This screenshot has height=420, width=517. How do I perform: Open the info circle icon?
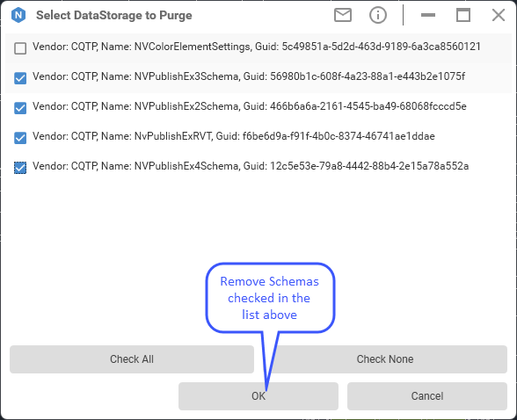point(378,15)
